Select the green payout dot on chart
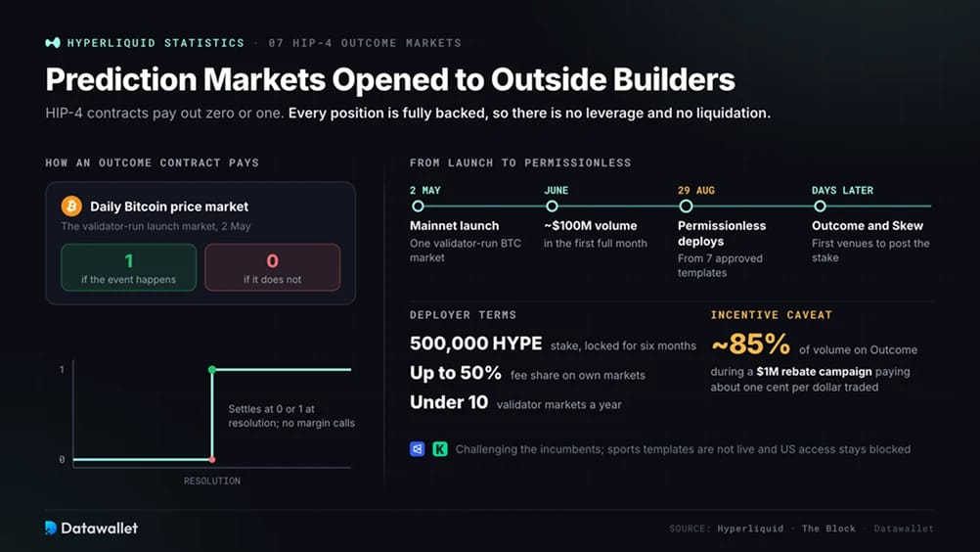The height and width of the screenshot is (552, 980). pos(212,369)
